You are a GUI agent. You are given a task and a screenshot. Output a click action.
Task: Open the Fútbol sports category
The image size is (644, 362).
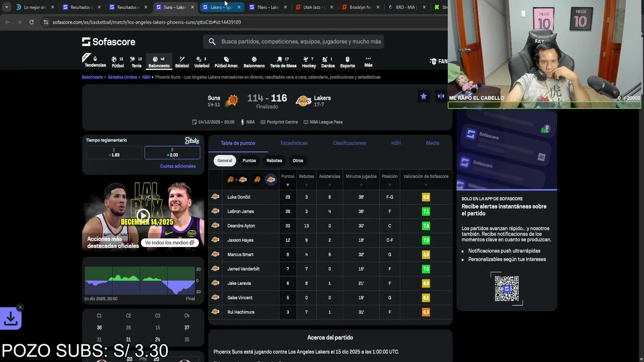pyautogui.click(x=118, y=62)
